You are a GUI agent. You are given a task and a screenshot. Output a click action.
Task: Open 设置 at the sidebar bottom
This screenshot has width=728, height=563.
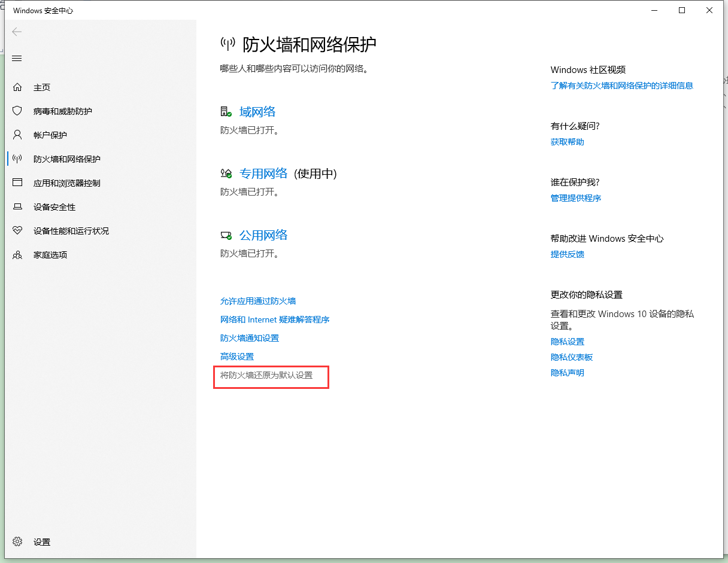[x=42, y=542]
